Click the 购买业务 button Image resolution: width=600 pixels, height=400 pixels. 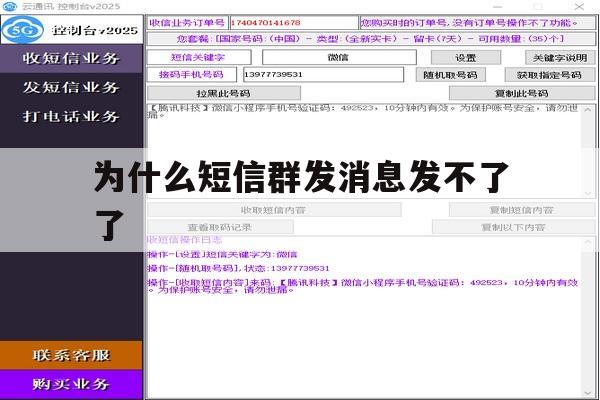coord(71,384)
